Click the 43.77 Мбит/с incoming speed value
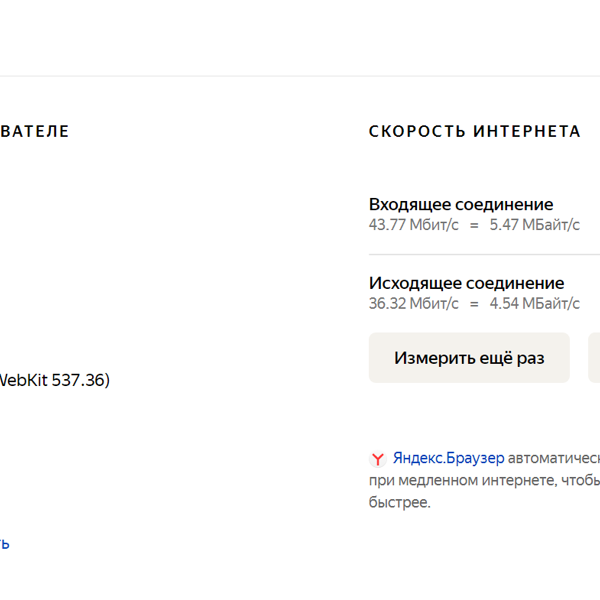 (x=414, y=225)
